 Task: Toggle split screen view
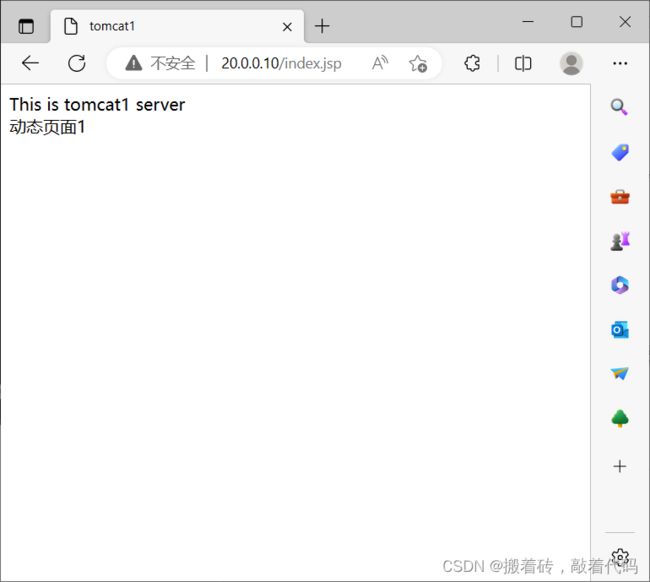[523, 63]
